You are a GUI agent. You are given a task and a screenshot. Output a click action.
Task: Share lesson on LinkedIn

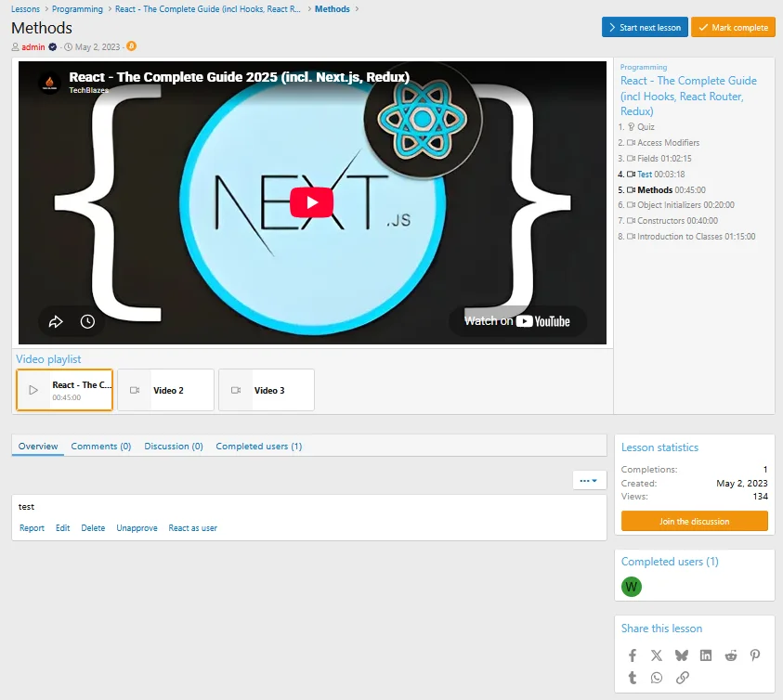[706, 655]
